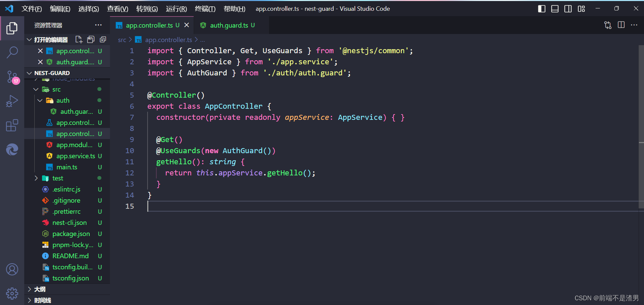The width and height of the screenshot is (644, 305).
Task: Close app.control... in open editors list
Action: coord(40,51)
